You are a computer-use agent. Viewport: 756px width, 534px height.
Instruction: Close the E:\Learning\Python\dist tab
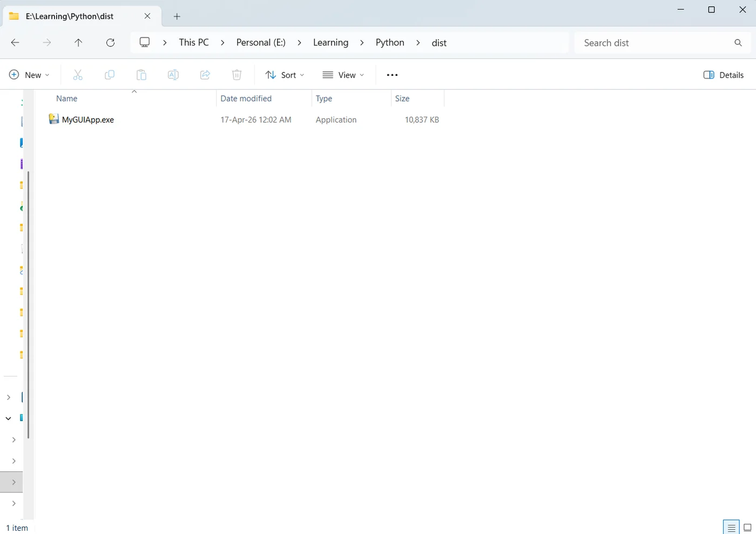[147, 16]
